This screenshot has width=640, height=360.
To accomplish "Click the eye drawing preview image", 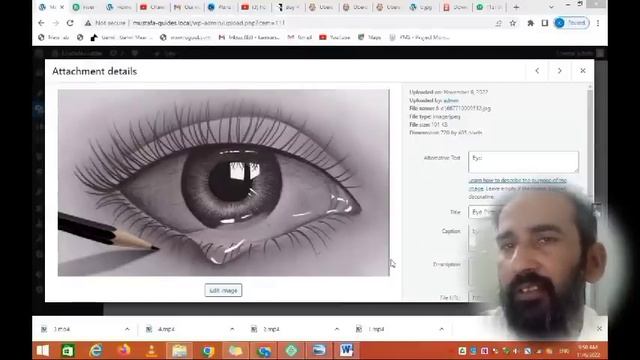I will click(x=224, y=183).
